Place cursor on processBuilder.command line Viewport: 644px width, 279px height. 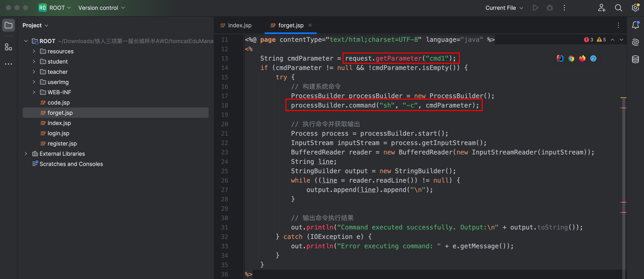pyautogui.click(x=385, y=105)
